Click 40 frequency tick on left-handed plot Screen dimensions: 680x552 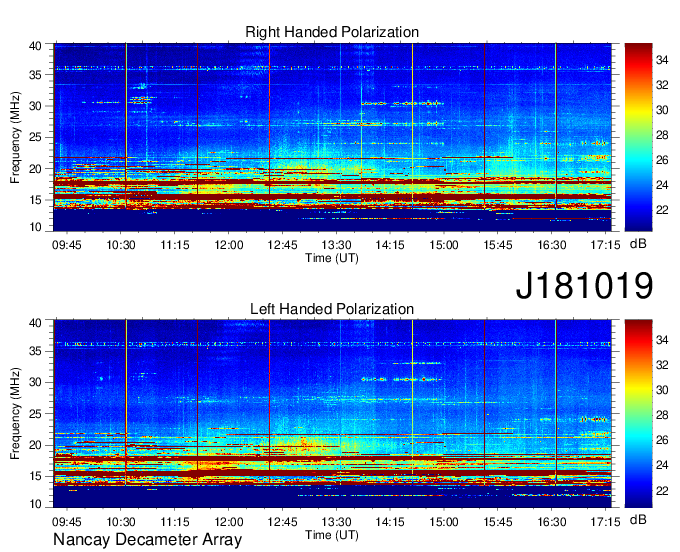35,322
